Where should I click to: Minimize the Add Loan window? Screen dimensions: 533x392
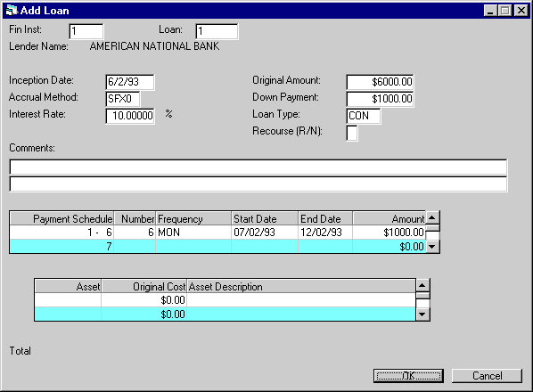pyautogui.click(x=490, y=11)
